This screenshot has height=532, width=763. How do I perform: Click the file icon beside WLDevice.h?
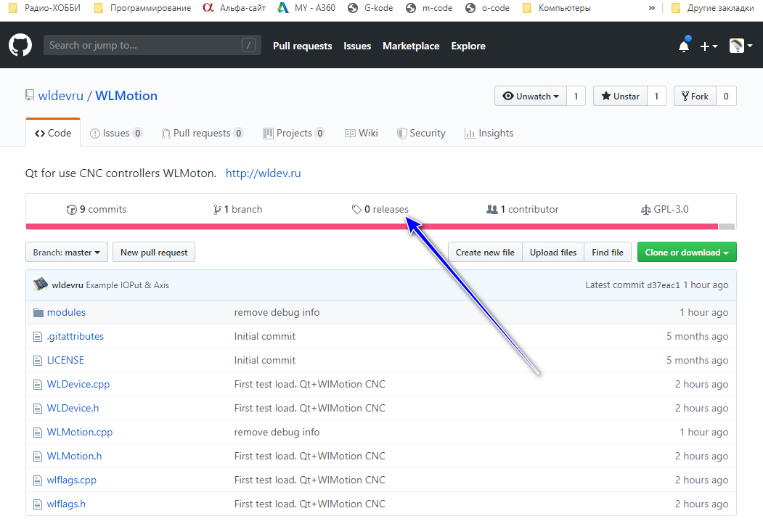[x=38, y=409]
